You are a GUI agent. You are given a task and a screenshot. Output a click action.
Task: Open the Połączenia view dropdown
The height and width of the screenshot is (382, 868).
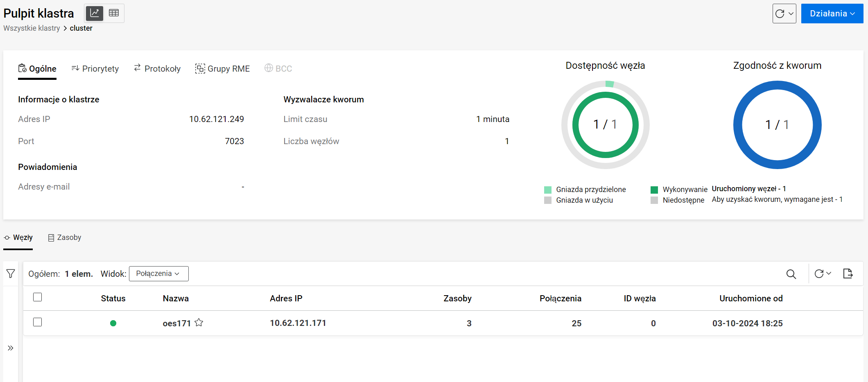click(158, 274)
